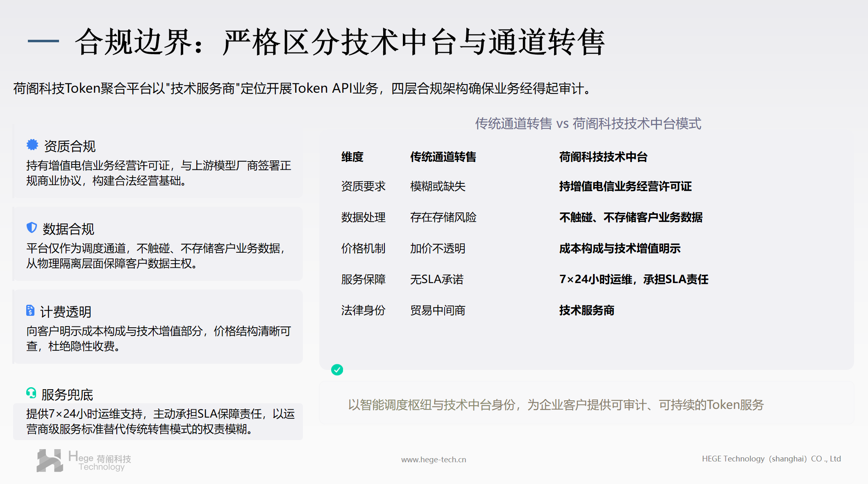Click the column header 荷阁科技技术中台
Viewport: 868px width, 484px height.
(603, 157)
